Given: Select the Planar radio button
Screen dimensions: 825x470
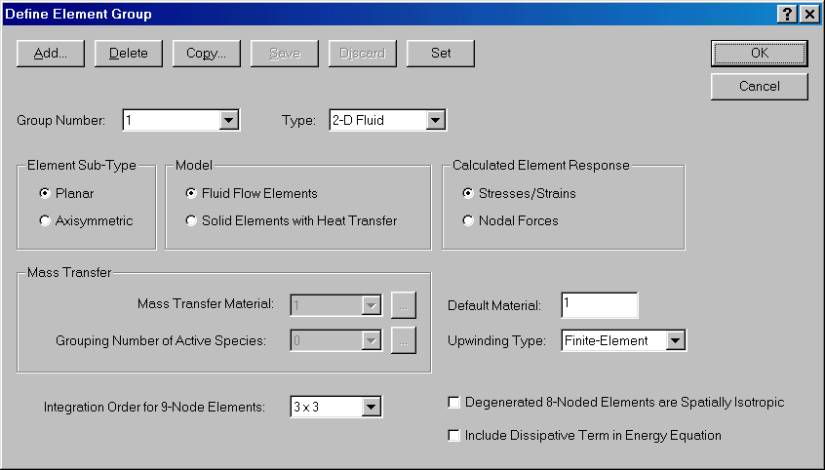Looking at the screenshot, I should tap(44, 192).
